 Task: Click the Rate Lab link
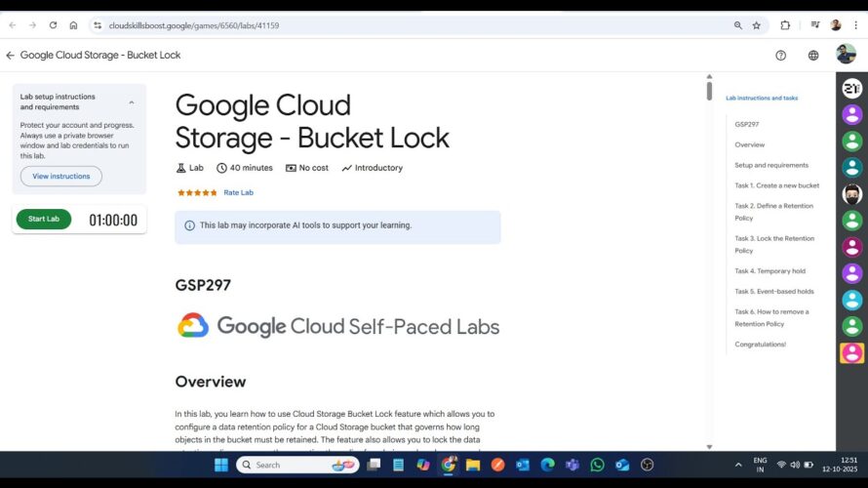(238, 193)
